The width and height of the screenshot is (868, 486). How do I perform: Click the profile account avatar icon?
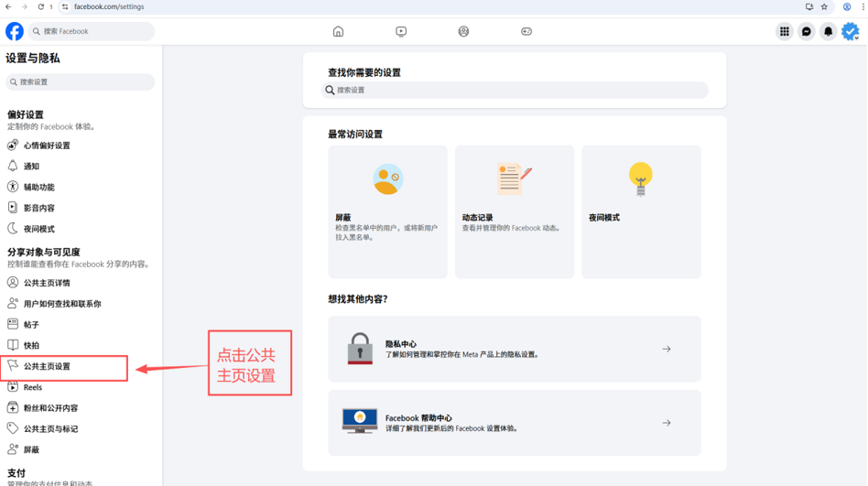click(x=851, y=31)
